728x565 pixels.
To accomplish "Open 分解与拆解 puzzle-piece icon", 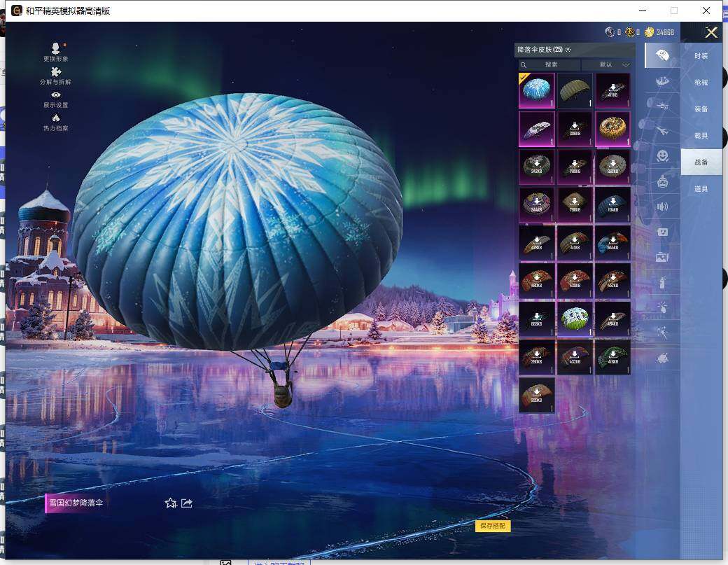I will coord(55,71).
